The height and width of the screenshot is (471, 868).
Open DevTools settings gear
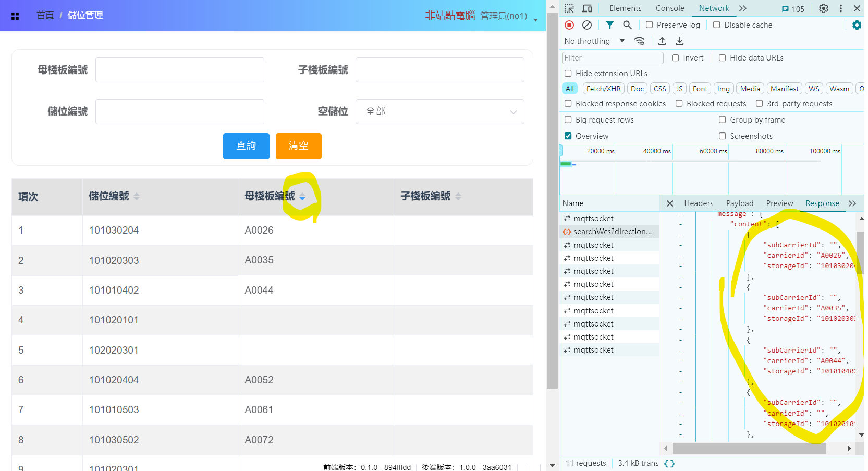tap(824, 8)
